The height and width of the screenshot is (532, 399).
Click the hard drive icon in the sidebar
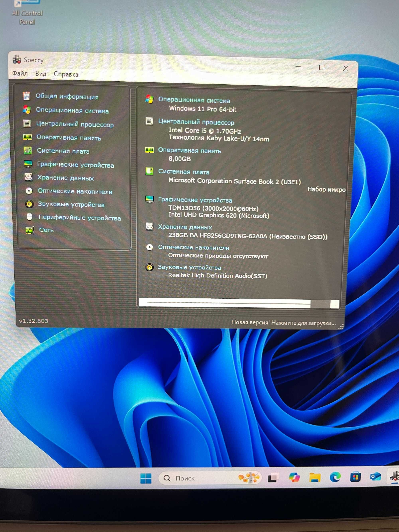29,177
